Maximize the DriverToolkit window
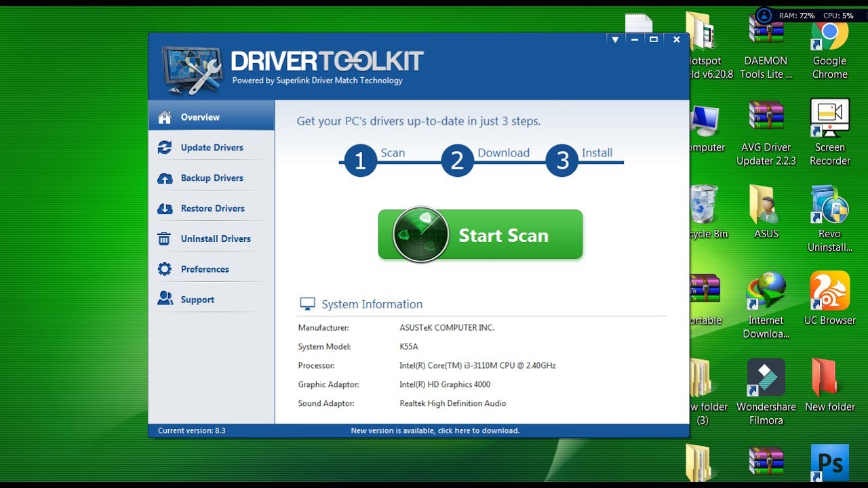The width and height of the screenshot is (868, 488). pos(654,39)
